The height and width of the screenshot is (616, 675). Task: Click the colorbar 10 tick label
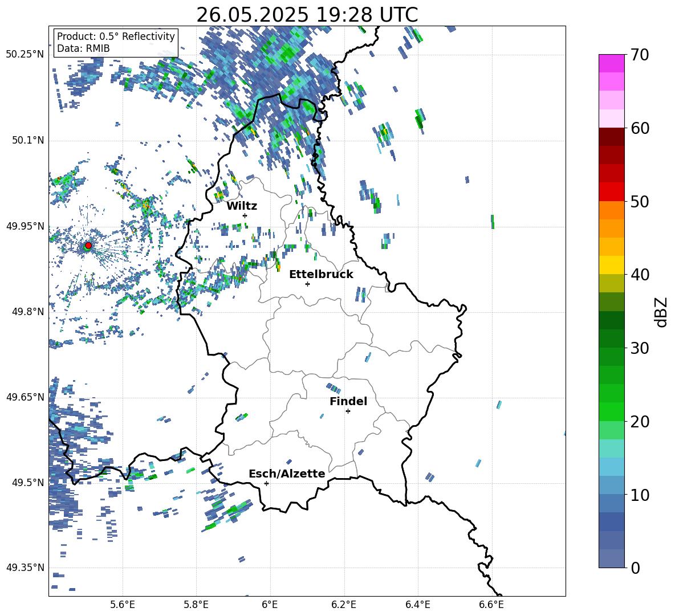coord(640,495)
